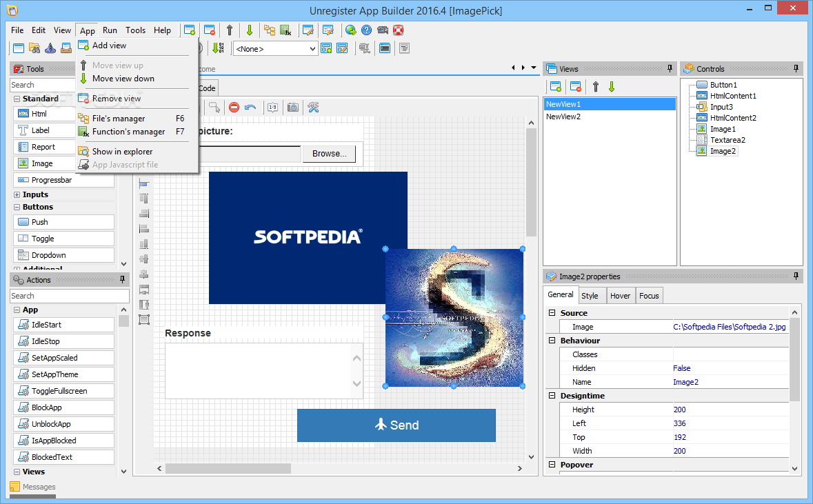This screenshot has height=504, width=813.
Task: Choose Add view from App menu
Action: tap(137, 46)
